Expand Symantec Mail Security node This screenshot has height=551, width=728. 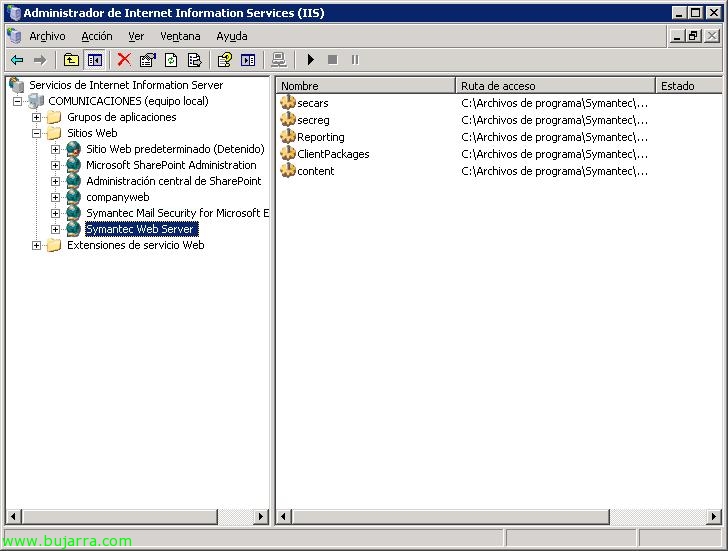pos(55,214)
